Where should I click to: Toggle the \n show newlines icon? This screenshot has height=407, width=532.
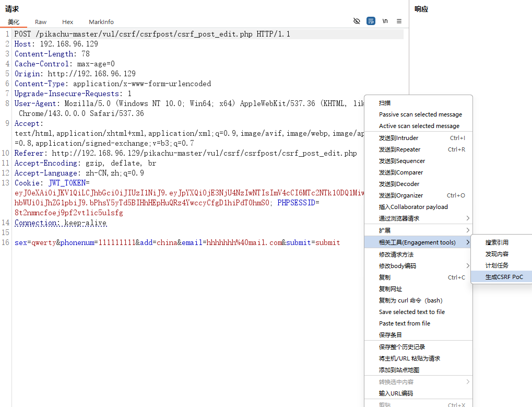[385, 21]
